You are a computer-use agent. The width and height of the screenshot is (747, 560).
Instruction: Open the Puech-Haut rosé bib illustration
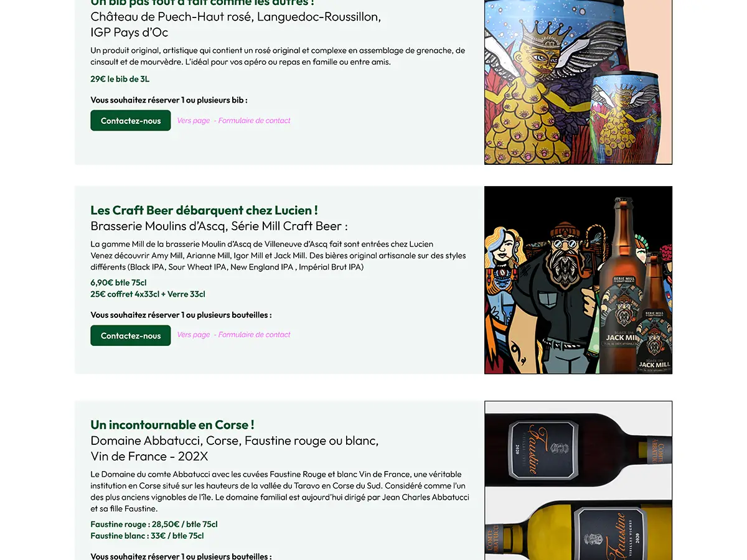pos(578,82)
